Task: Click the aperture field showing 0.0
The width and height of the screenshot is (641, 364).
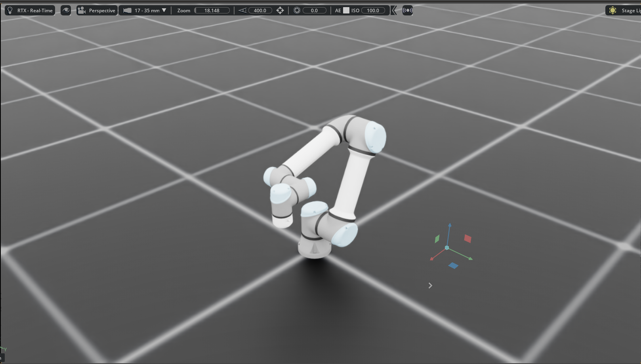Action: pos(314,11)
